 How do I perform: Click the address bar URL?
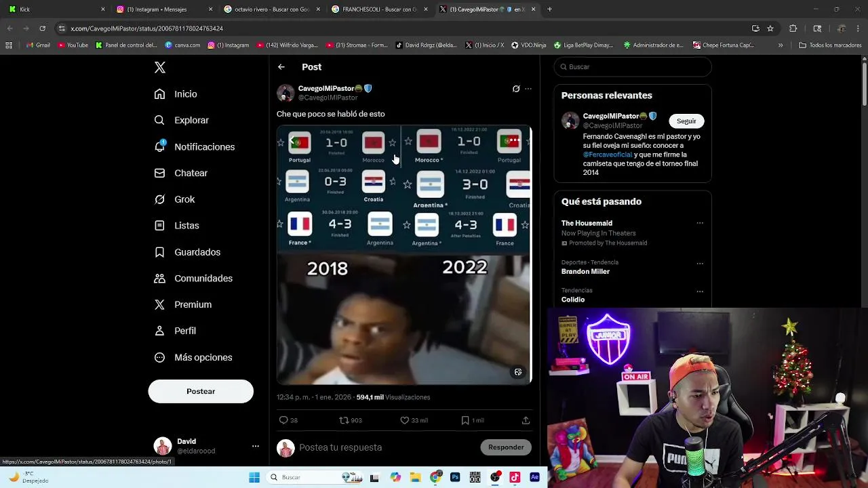[146, 28]
